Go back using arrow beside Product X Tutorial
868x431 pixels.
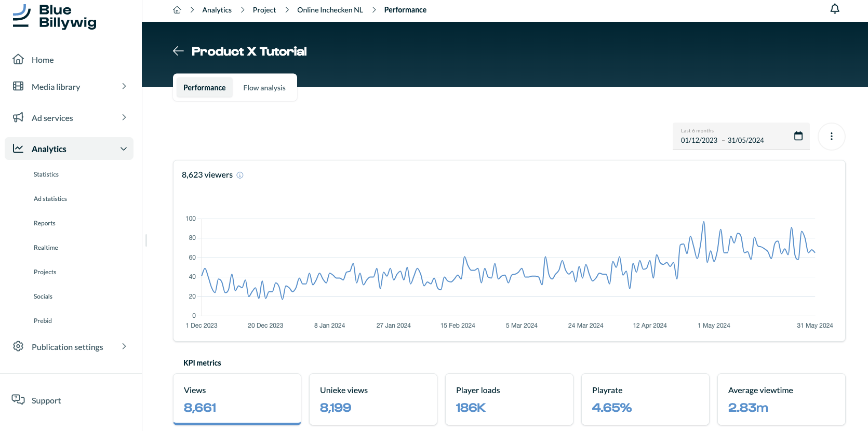[178, 51]
